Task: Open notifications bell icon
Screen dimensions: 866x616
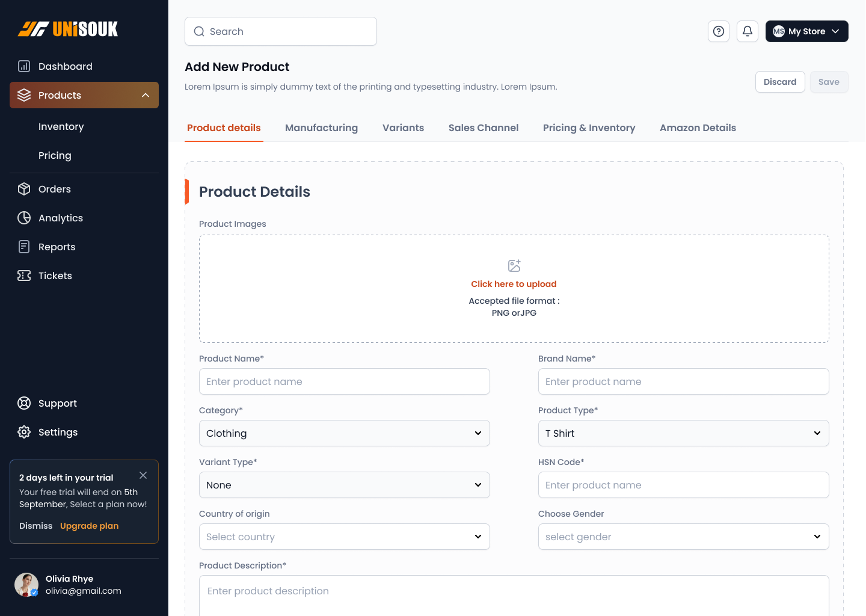Action: 747,31
